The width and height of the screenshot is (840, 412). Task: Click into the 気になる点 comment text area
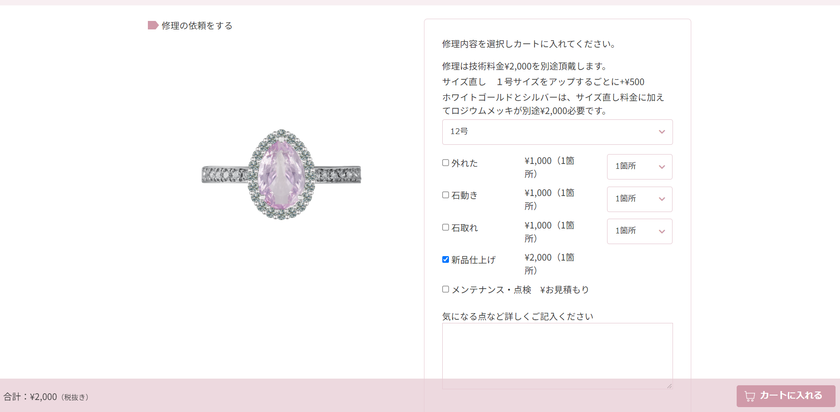tap(557, 356)
